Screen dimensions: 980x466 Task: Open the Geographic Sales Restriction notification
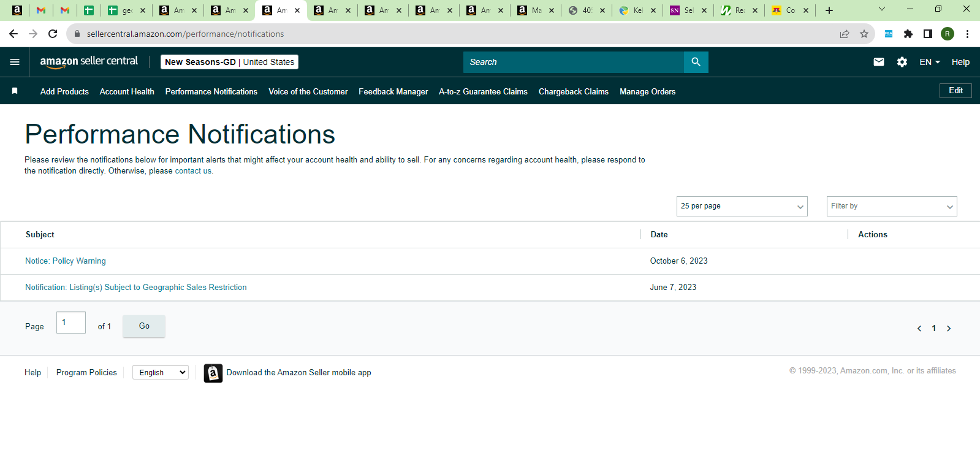pyautogui.click(x=136, y=288)
